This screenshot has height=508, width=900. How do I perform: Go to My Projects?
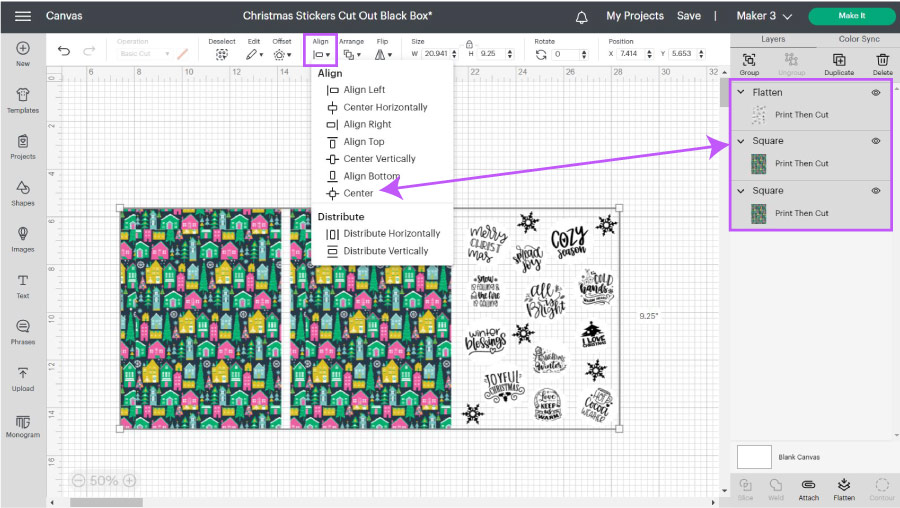tap(634, 16)
